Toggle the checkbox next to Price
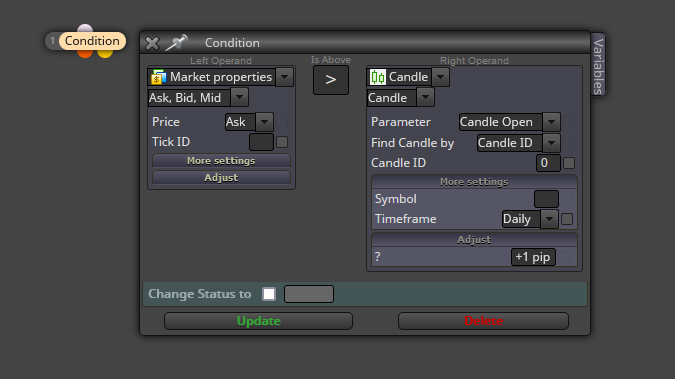This screenshot has width=675, height=379. [x=282, y=122]
